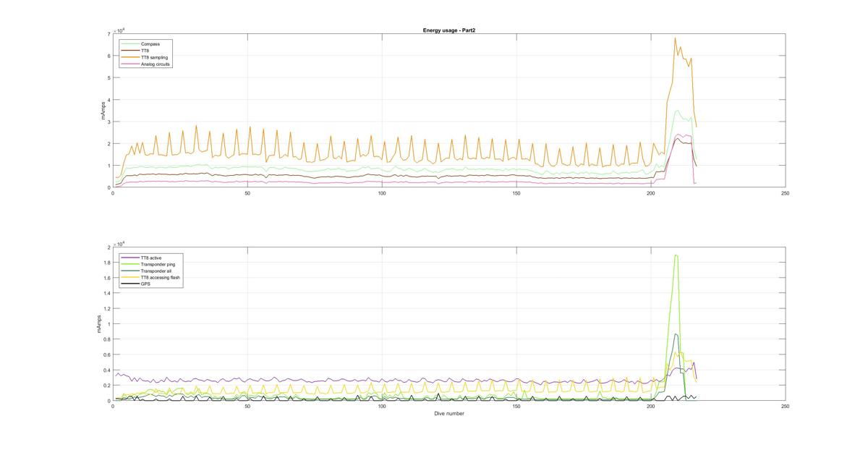Click the 'Energy usage - Part2' plot title
This screenshot has height=450, width=868.
tap(448, 30)
